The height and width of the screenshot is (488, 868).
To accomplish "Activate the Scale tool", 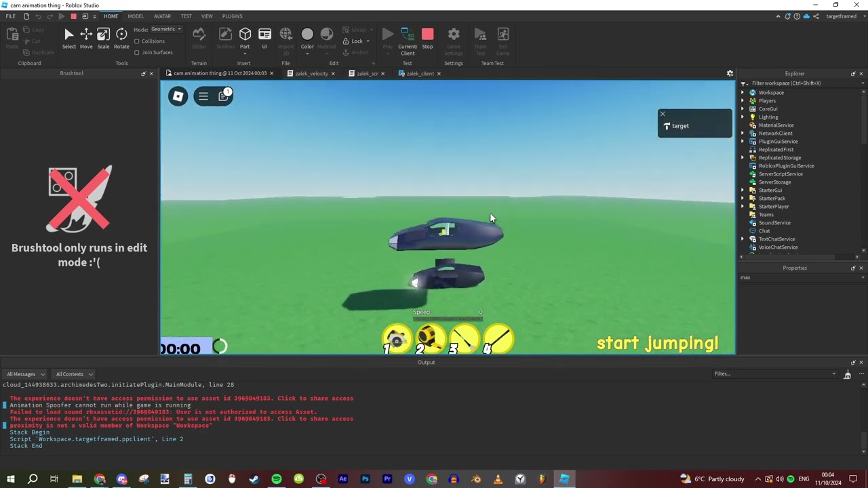I will click(103, 39).
